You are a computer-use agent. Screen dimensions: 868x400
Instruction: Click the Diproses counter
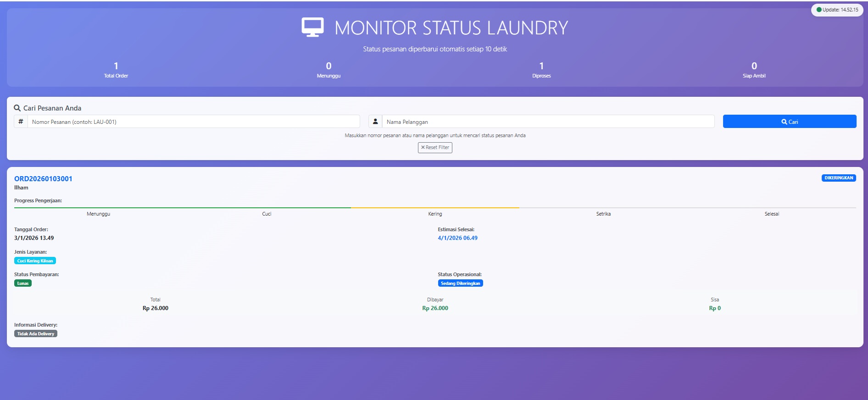coord(541,70)
